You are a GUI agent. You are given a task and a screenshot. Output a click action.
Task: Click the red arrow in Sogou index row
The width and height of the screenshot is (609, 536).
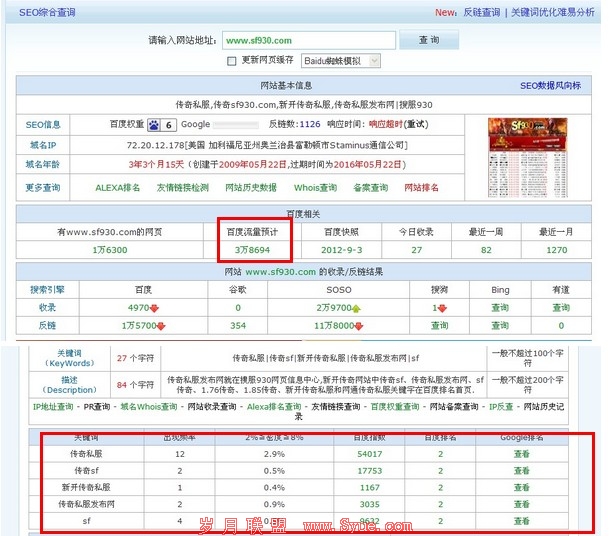[x=443, y=309]
